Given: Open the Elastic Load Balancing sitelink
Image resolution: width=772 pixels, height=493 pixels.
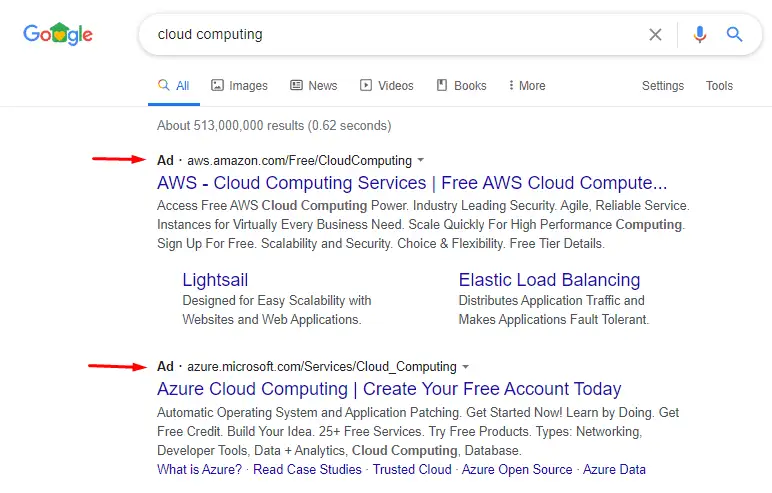Looking at the screenshot, I should [549, 280].
